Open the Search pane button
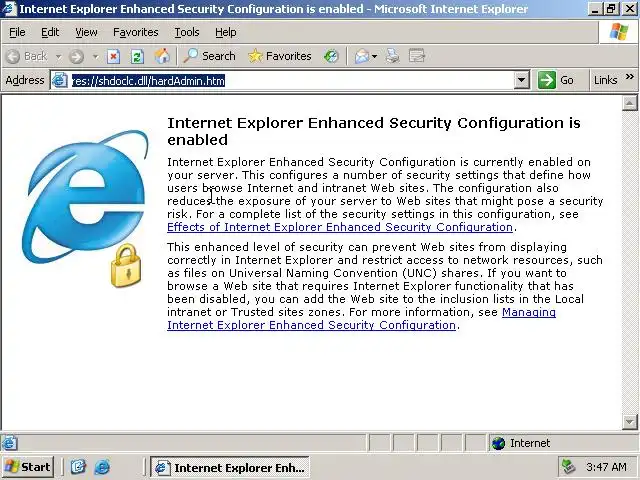640x480 pixels. pos(209,56)
